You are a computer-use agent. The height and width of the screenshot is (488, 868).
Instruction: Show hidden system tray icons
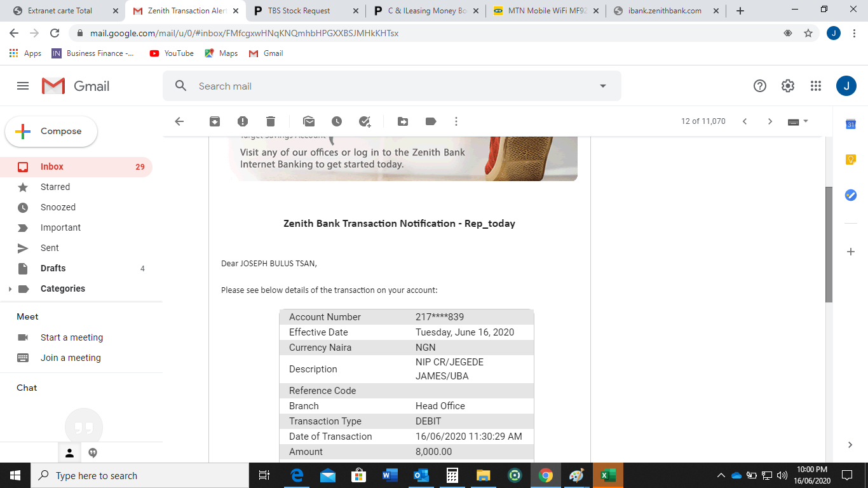pyautogui.click(x=721, y=475)
